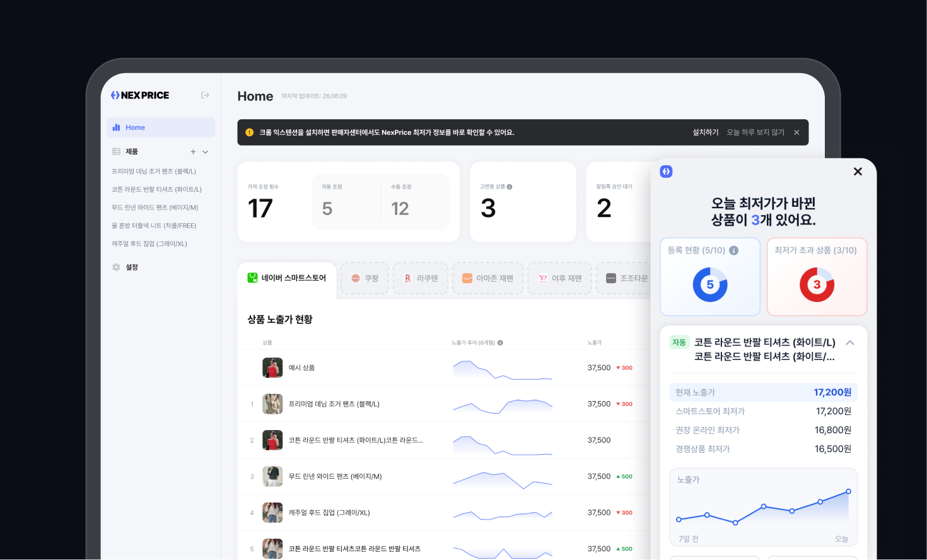Open the 최저가 초과 상품 (3/10) card

(x=817, y=277)
